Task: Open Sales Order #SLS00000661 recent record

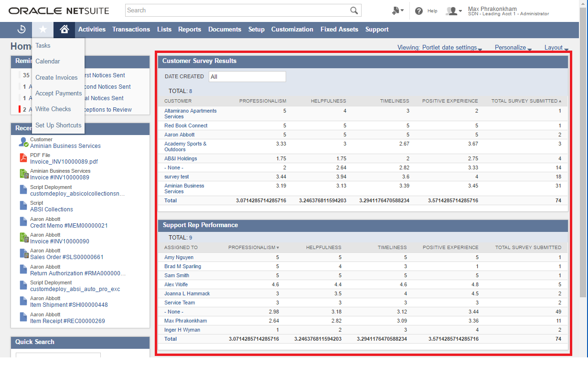Action: (67, 257)
